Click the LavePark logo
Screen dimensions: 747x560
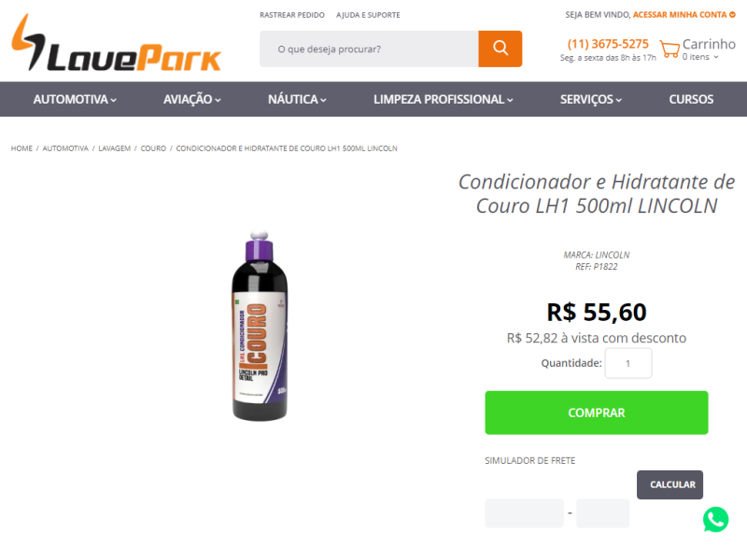click(x=116, y=42)
